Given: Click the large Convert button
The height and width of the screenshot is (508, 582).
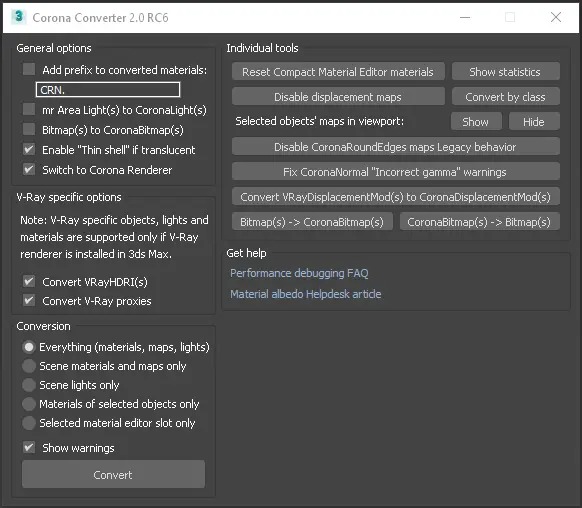Looking at the screenshot, I should (113, 474).
